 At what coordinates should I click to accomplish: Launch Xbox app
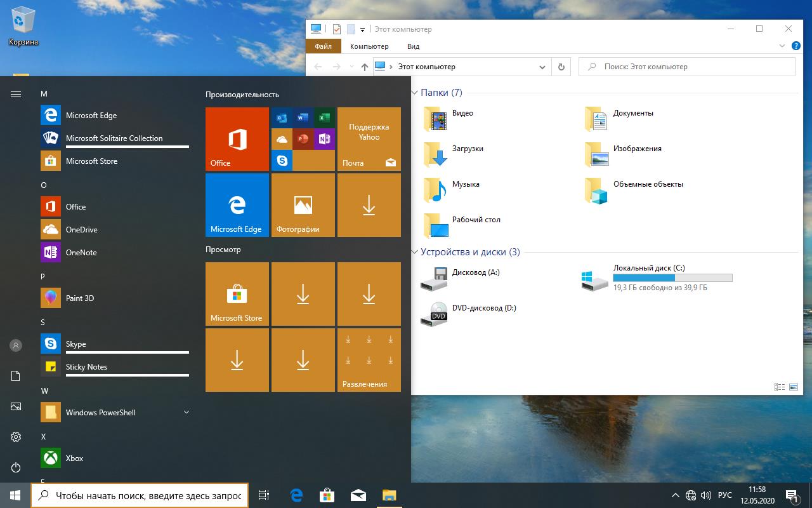pyautogui.click(x=115, y=458)
